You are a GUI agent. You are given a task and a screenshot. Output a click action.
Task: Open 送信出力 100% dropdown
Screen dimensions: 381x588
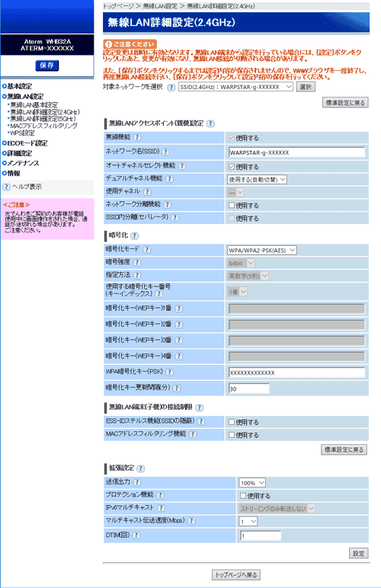point(252,483)
